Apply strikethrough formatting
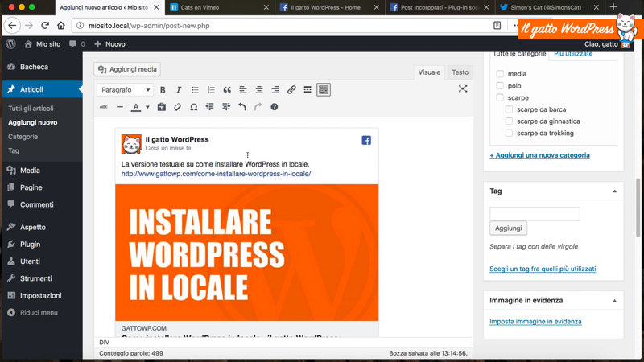The height and width of the screenshot is (362, 644). [x=104, y=107]
